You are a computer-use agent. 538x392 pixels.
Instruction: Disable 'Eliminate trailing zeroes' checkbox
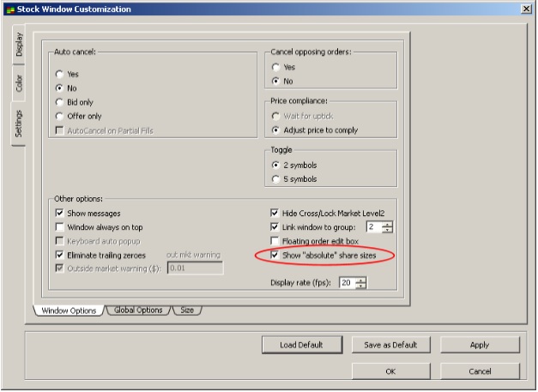click(x=60, y=255)
